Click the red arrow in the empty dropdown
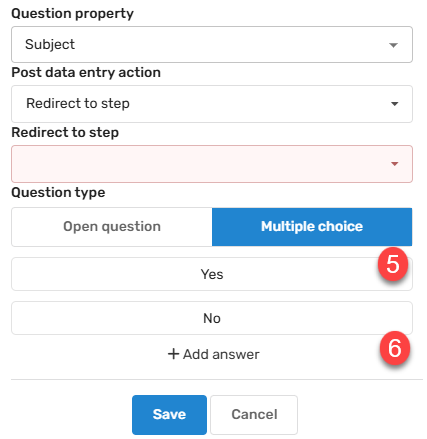The height and width of the screenshot is (439, 427). (394, 164)
